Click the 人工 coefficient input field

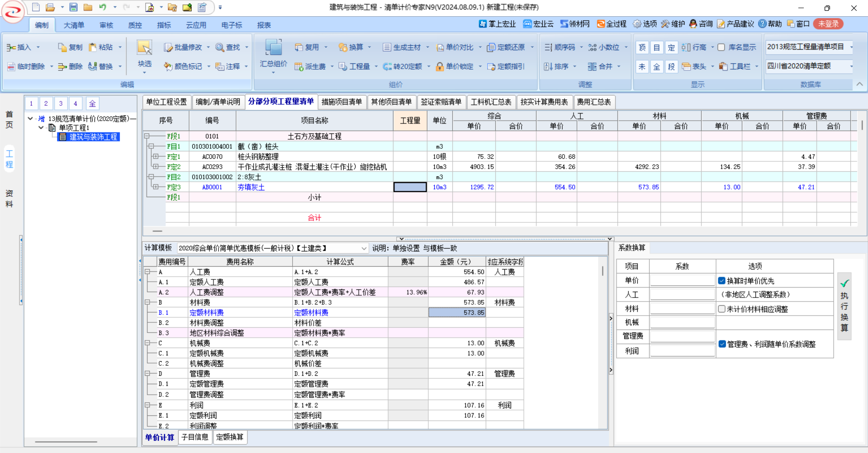tap(682, 294)
